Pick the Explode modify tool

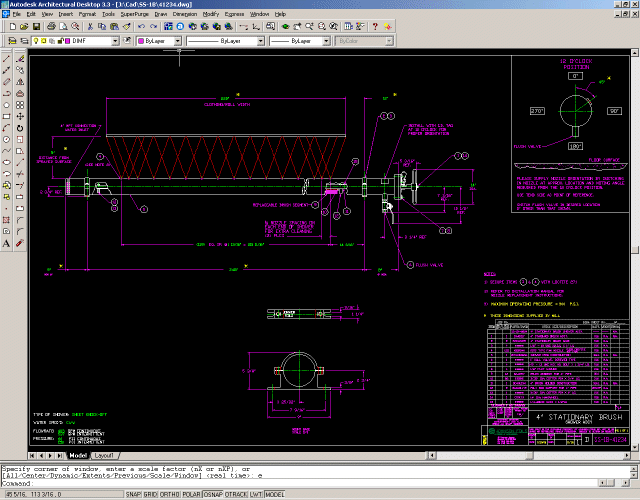click(x=20, y=244)
